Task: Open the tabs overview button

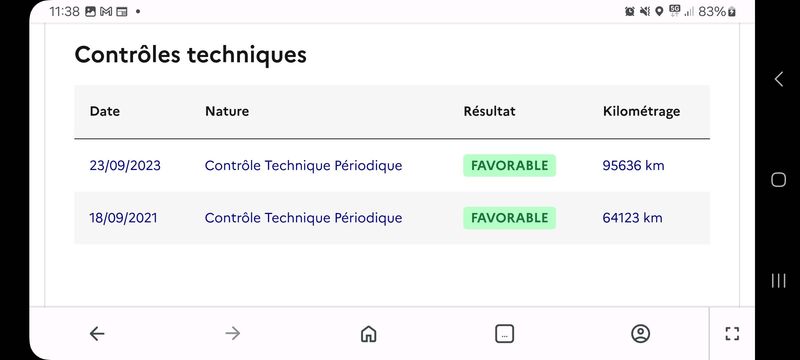Action: point(505,333)
